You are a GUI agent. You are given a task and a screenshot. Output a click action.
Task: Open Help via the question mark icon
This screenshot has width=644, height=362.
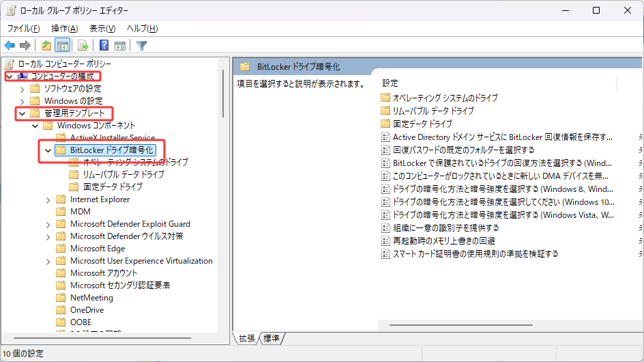pos(104,45)
